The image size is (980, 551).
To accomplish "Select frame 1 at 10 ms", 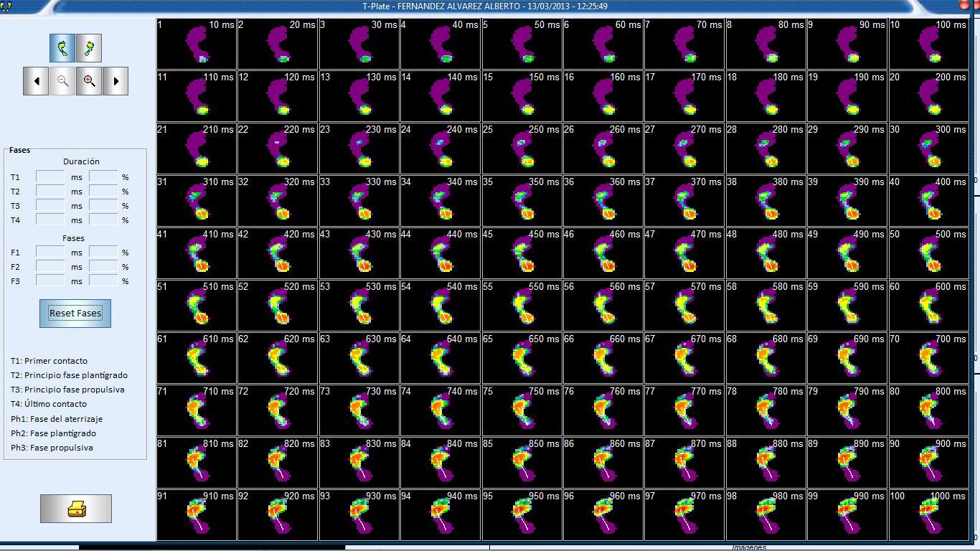I will tap(197, 44).
